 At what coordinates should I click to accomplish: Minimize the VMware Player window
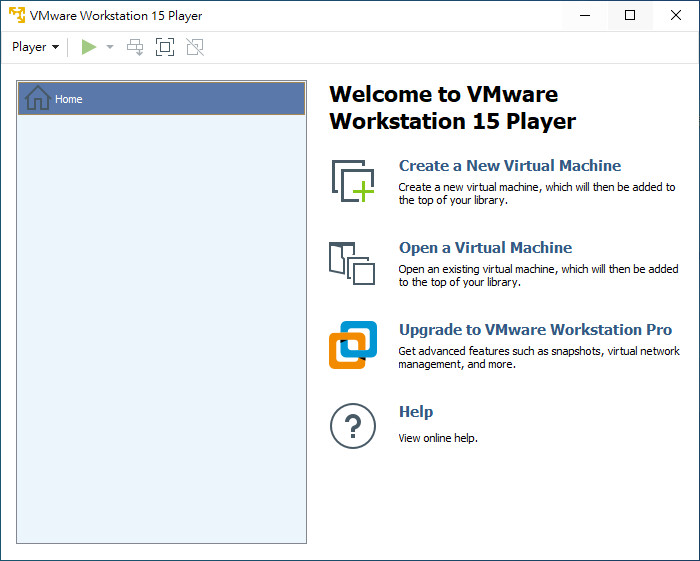(x=585, y=15)
